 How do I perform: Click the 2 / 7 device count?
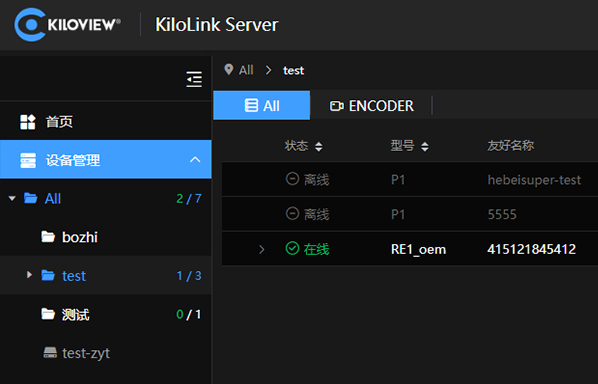[x=189, y=199]
